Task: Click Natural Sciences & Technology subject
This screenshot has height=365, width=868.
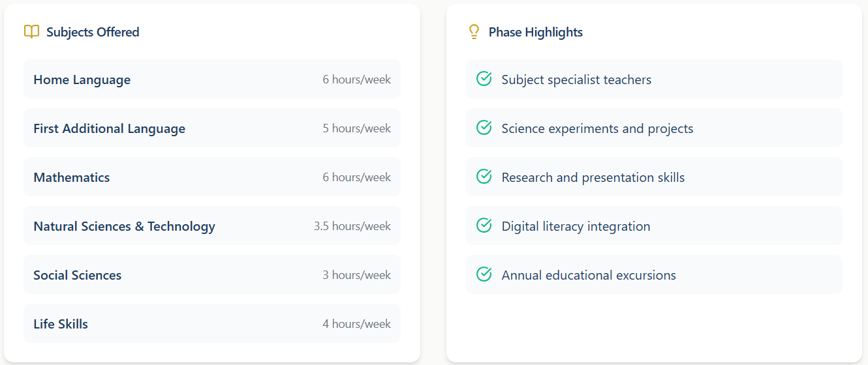Action: pos(124,226)
